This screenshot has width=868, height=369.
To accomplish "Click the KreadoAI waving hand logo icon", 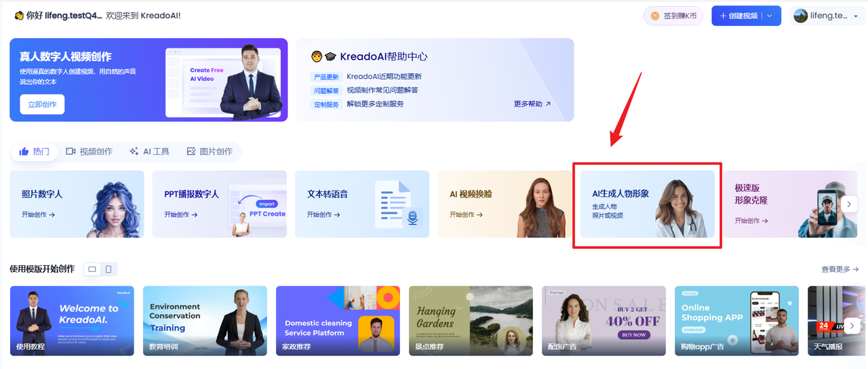I will (19, 16).
